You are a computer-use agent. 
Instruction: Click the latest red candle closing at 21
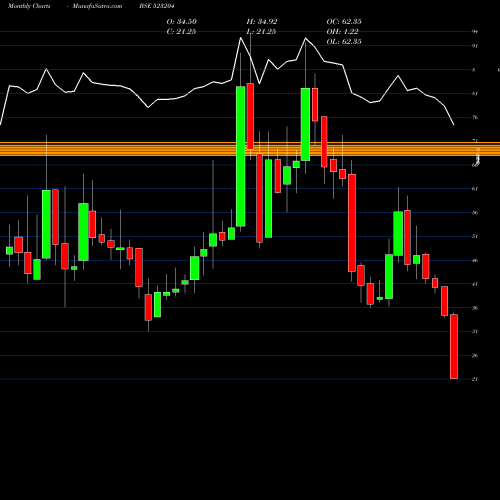pos(454,346)
